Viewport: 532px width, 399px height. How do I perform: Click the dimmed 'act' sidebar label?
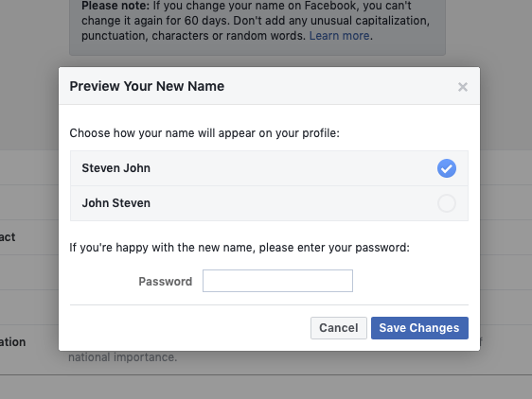tap(8, 237)
